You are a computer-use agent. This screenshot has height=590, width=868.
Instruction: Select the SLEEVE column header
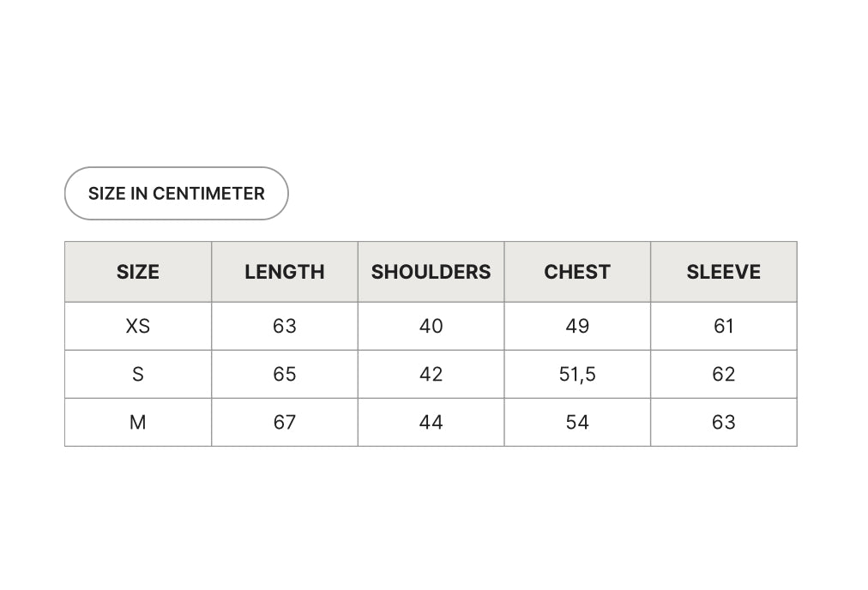[x=723, y=272]
